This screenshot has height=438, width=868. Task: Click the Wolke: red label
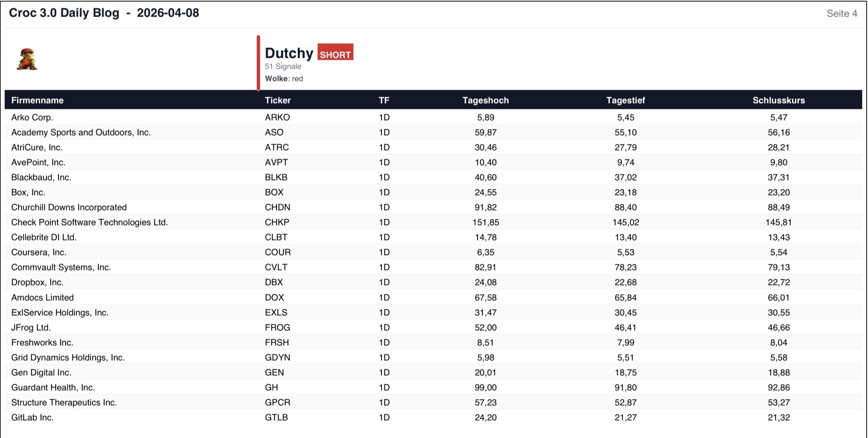pyautogui.click(x=284, y=78)
